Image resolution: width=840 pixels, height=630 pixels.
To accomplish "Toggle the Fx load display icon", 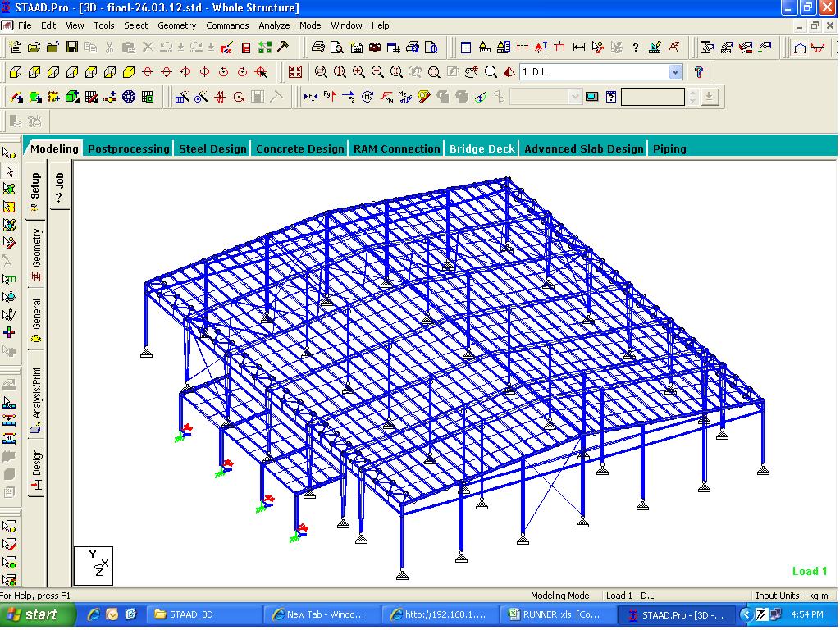I will pos(310,97).
